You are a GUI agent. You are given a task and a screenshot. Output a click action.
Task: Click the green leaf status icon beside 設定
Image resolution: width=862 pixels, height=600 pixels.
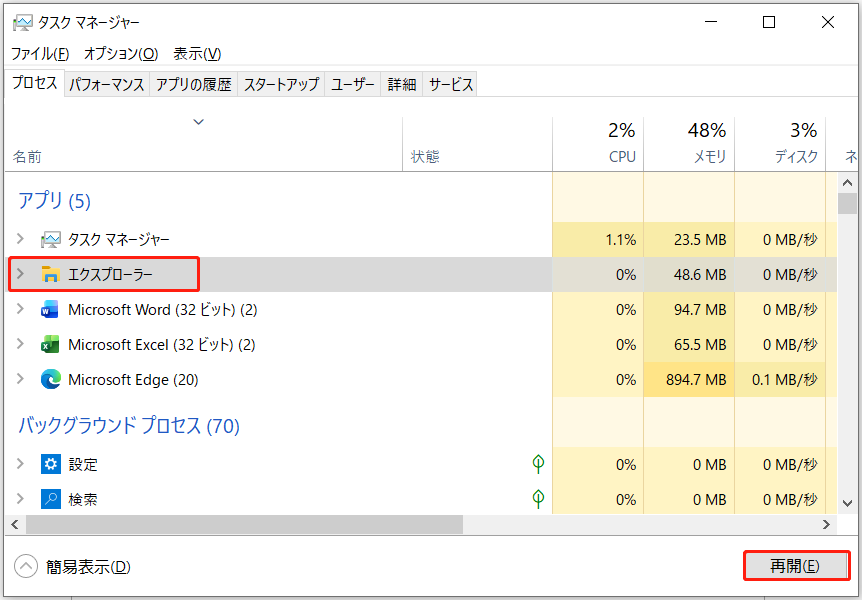tap(537, 463)
